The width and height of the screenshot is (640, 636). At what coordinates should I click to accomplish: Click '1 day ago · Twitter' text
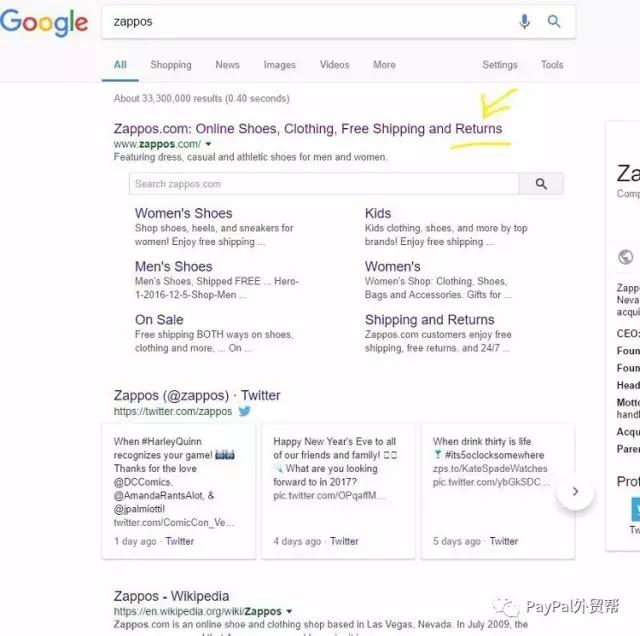(x=154, y=541)
